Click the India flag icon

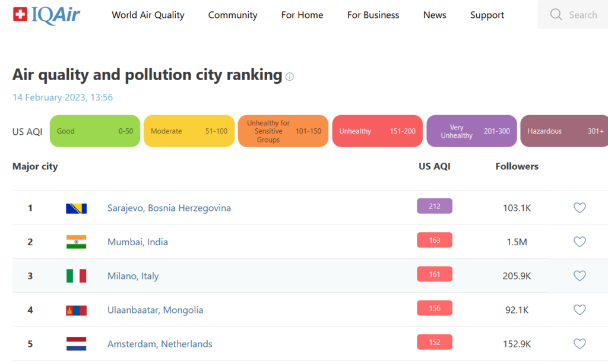click(x=76, y=242)
